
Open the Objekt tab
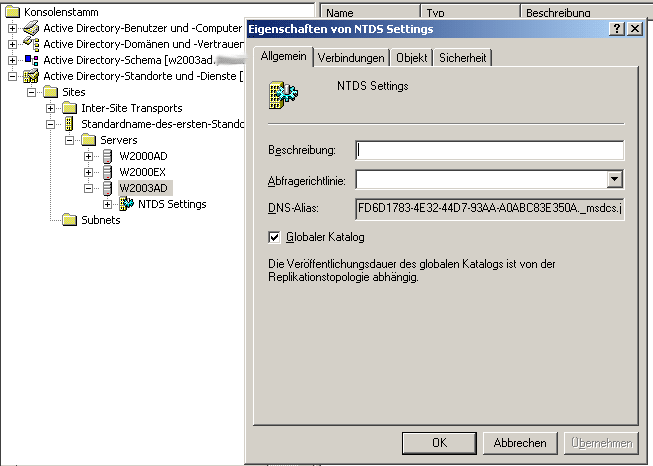coord(411,58)
